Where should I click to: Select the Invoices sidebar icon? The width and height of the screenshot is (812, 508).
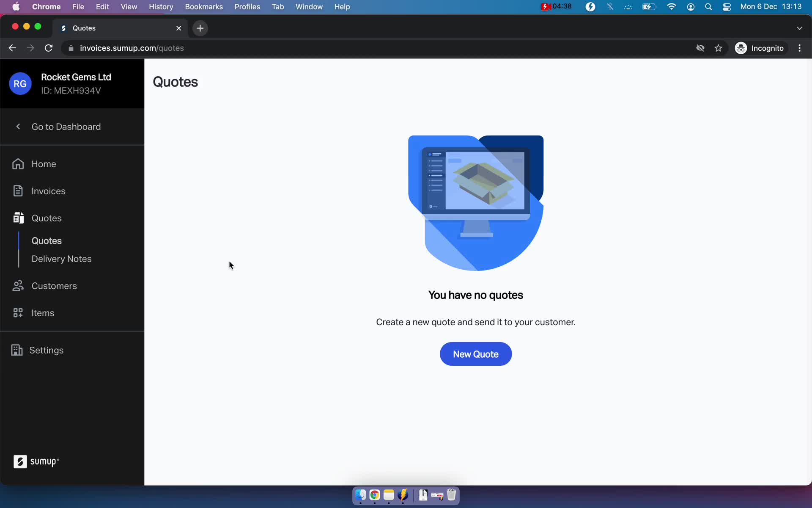click(x=17, y=191)
